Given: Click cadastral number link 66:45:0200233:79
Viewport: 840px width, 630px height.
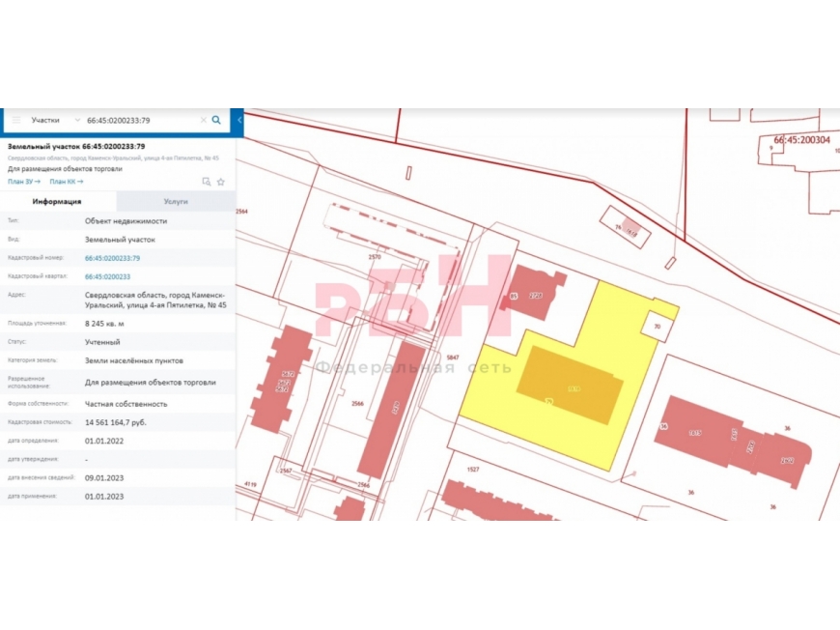Looking at the screenshot, I should coord(112,258).
